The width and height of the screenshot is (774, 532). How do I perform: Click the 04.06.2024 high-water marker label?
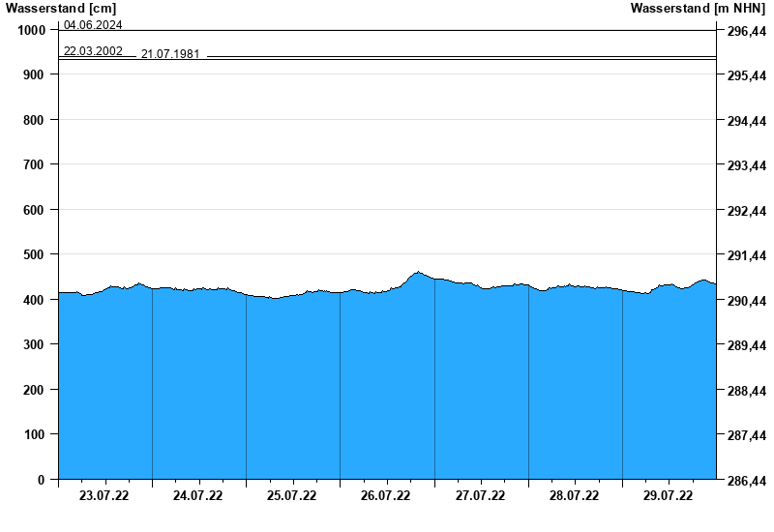pos(93,25)
